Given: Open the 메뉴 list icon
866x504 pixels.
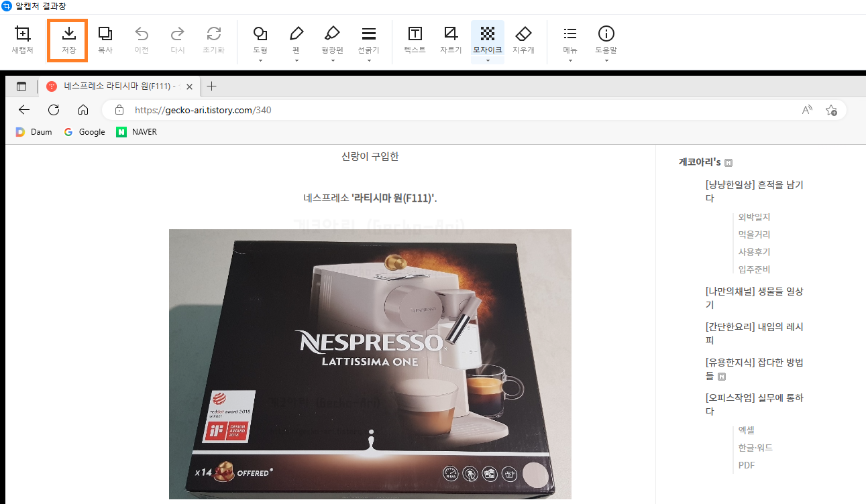Looking at the screenshot, I should tap(570, 40).
